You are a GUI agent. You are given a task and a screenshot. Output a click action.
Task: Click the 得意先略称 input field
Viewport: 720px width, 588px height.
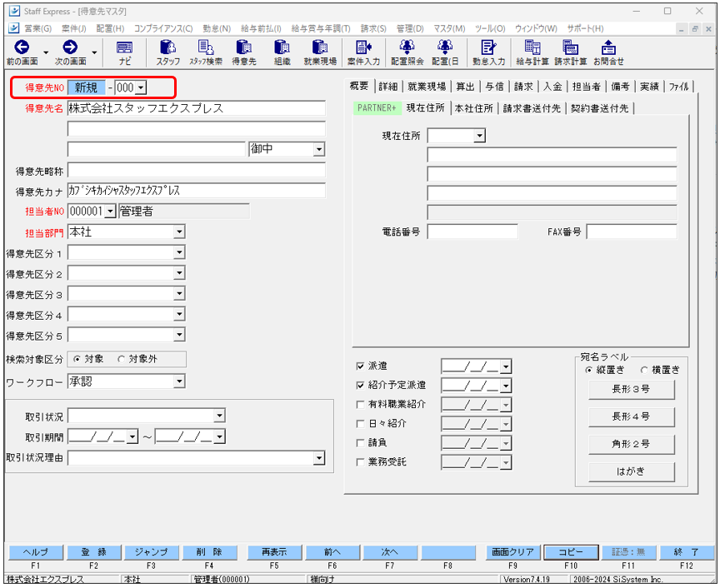pyautogui.click(x=196, y=170)
